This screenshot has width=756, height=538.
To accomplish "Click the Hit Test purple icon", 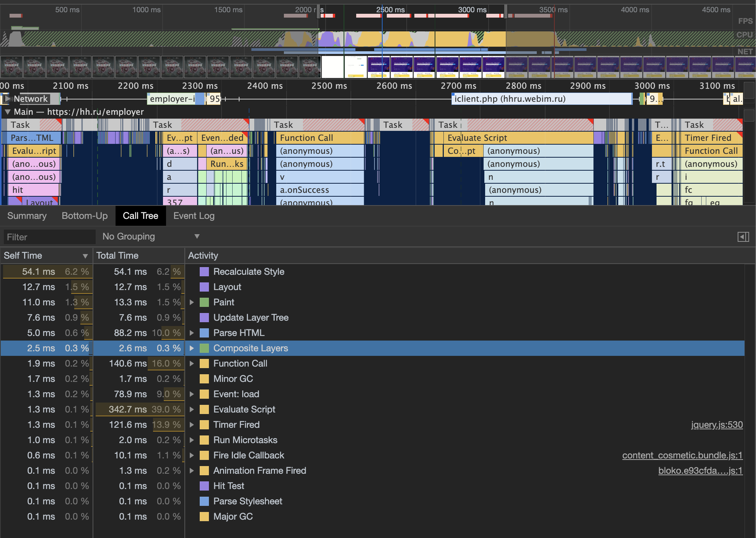I will click(204, 486).
